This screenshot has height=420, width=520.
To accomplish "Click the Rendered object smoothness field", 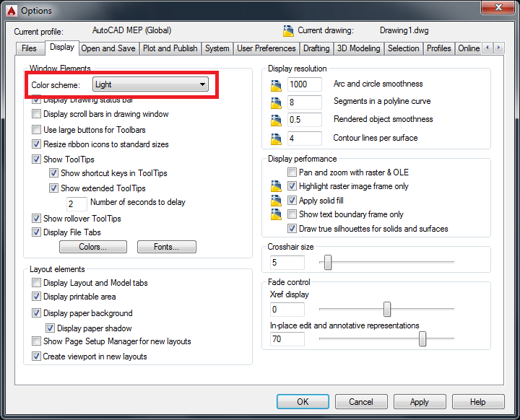I will 305,120.
